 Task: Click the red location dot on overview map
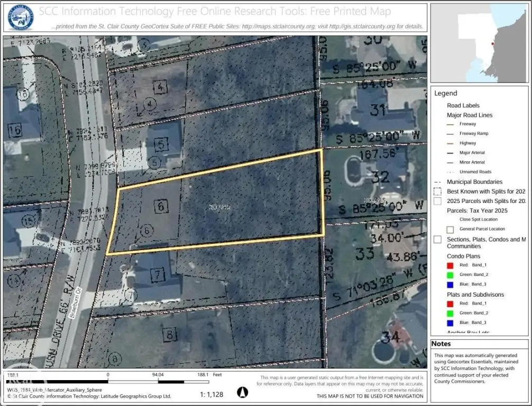point(493,44)
